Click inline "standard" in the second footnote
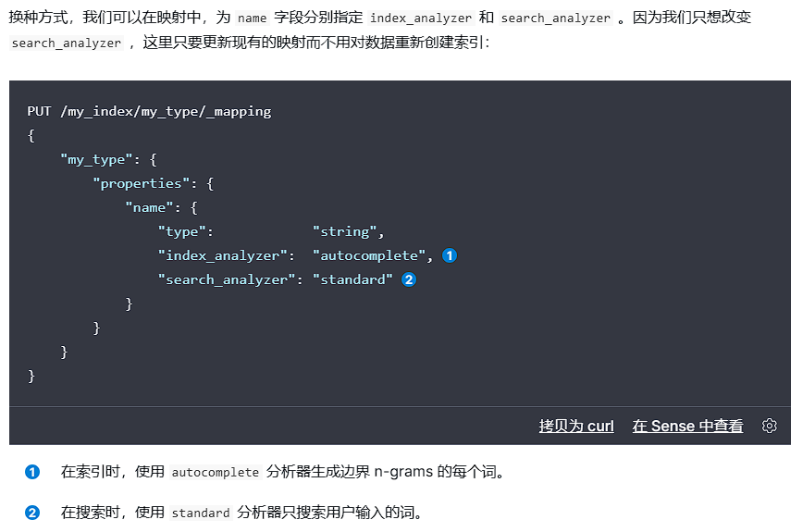 pyautogui.click(x=200, y=513)
